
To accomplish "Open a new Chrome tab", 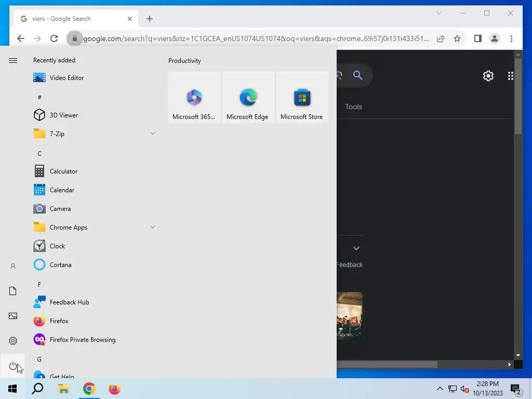I will [x=150, y=19].
